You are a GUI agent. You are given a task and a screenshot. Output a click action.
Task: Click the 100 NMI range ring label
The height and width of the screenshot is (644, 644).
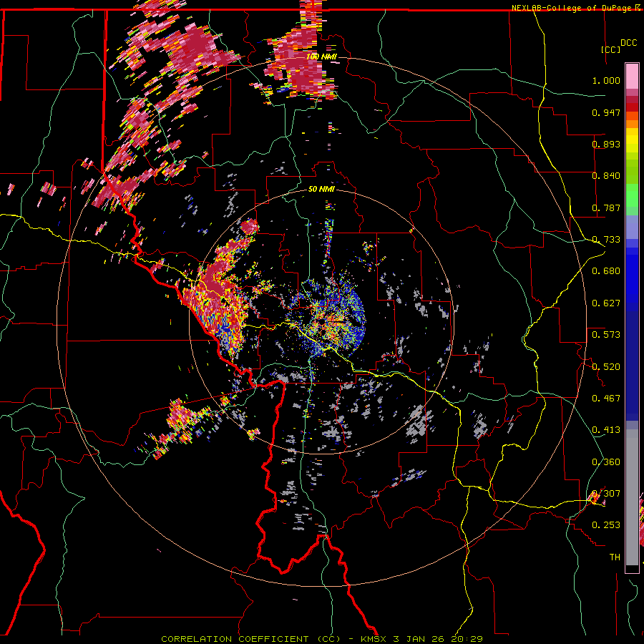click(321, 57)
